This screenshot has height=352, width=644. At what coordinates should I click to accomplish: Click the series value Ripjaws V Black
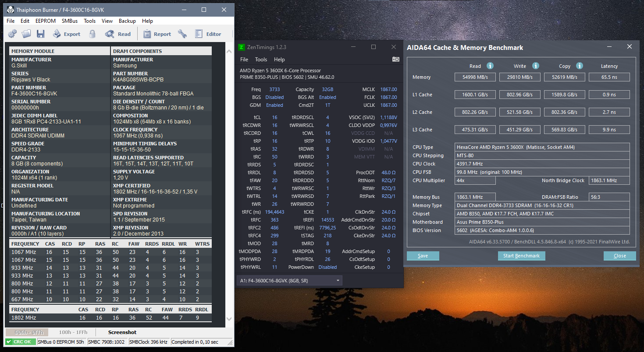(31, 80)
